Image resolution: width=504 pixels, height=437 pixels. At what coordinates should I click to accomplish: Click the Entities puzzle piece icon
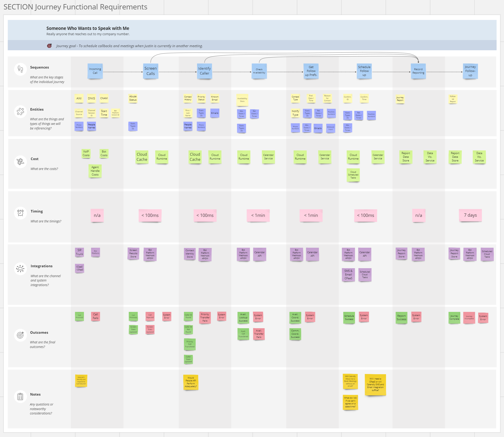pos(20,112)
